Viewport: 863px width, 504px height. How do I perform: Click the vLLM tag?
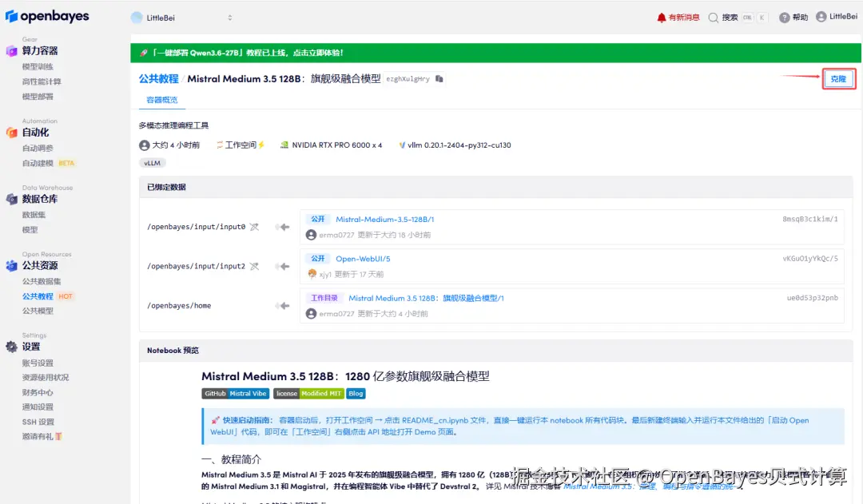click(153, 163)
